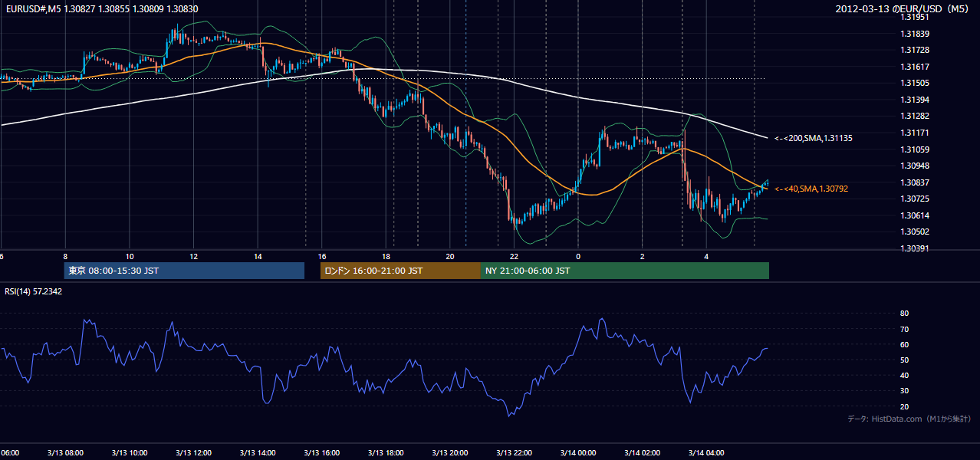Click the 3/13 16:00 time label
The image size is (980, 460).
pos(321,452)
